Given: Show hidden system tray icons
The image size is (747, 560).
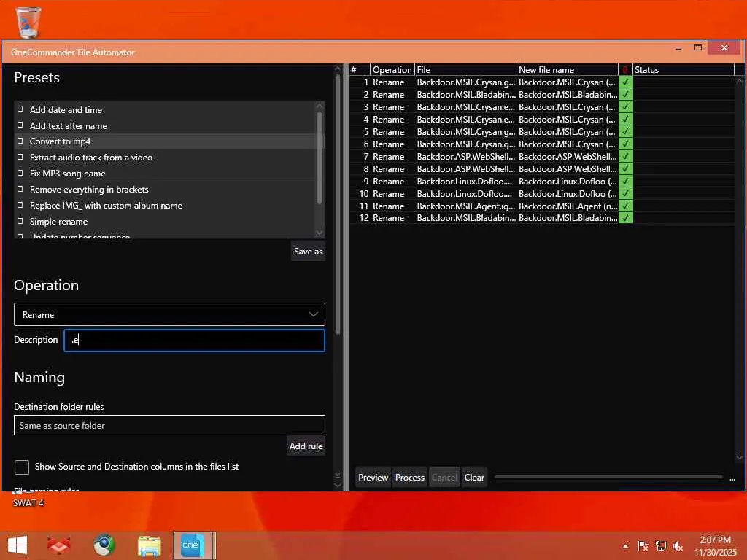Looking at the screenshot, I should [x=625, y=546].
